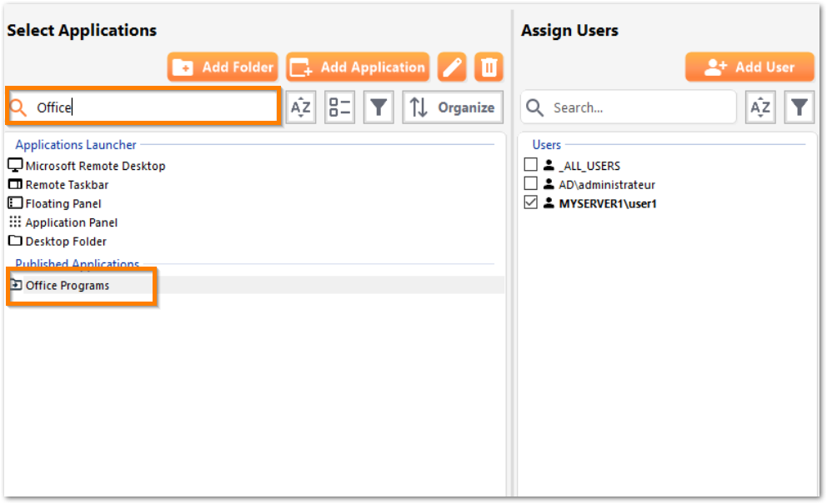Click the Add Application button
Image resolution: width=827 pixels, height=504 pixels.
pyautogui.click(x=357, y=67)
